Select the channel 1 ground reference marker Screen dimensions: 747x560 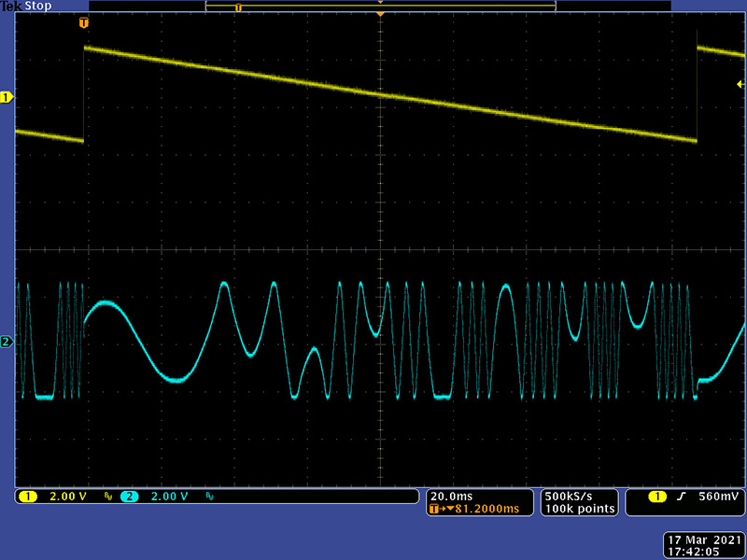7,97
